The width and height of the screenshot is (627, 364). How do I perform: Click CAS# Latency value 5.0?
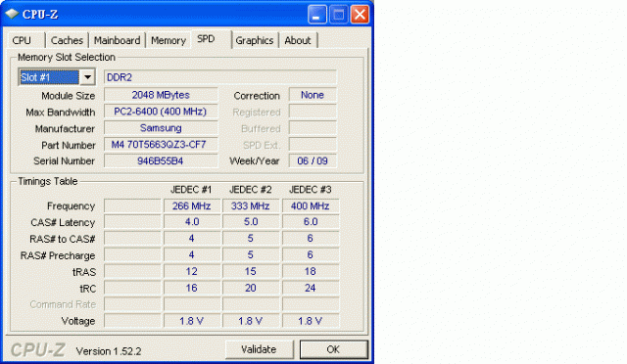tap(251, 222)
